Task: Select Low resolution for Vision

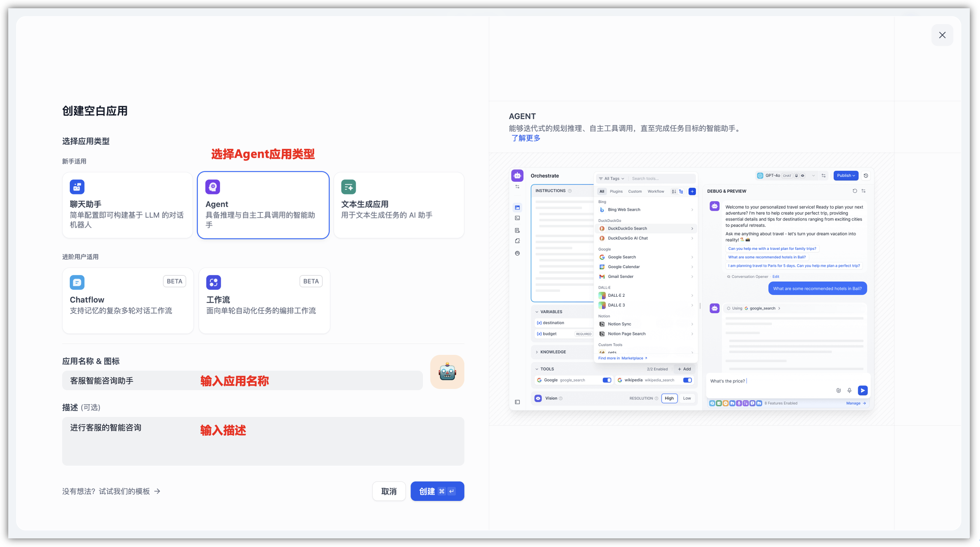Action: pos(687,398)
